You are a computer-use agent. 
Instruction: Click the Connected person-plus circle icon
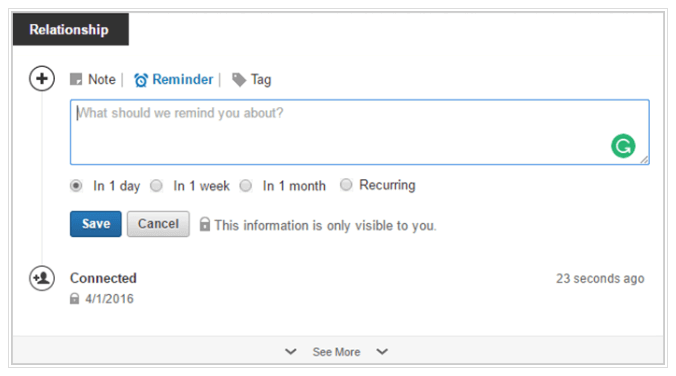pos(42,278)
